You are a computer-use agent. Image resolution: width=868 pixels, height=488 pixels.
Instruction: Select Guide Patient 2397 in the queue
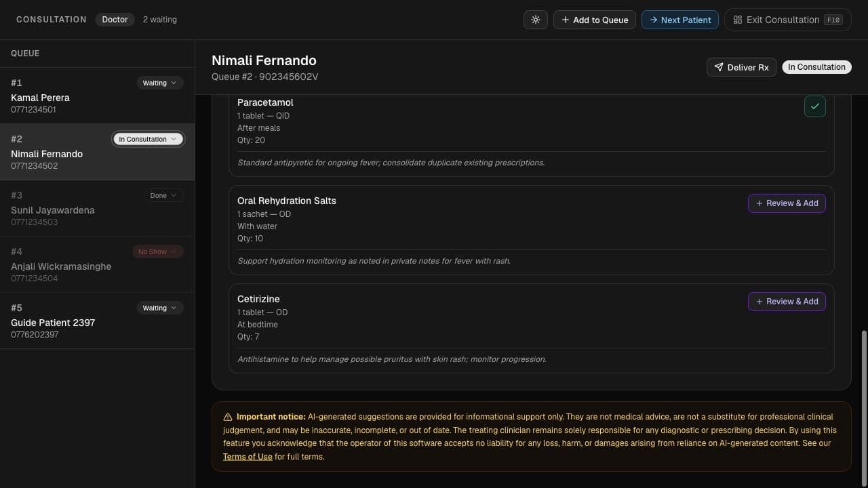97,321
